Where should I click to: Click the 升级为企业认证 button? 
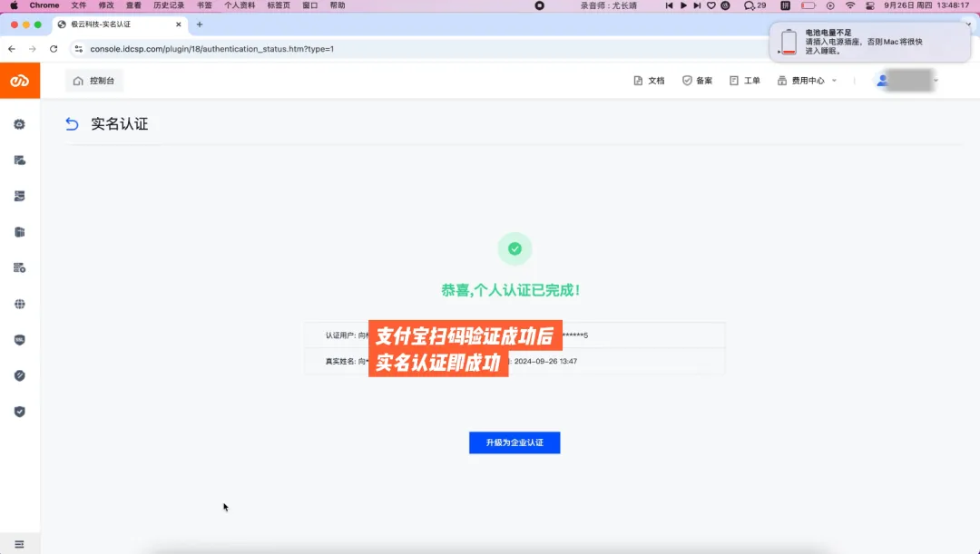point(514,442)
